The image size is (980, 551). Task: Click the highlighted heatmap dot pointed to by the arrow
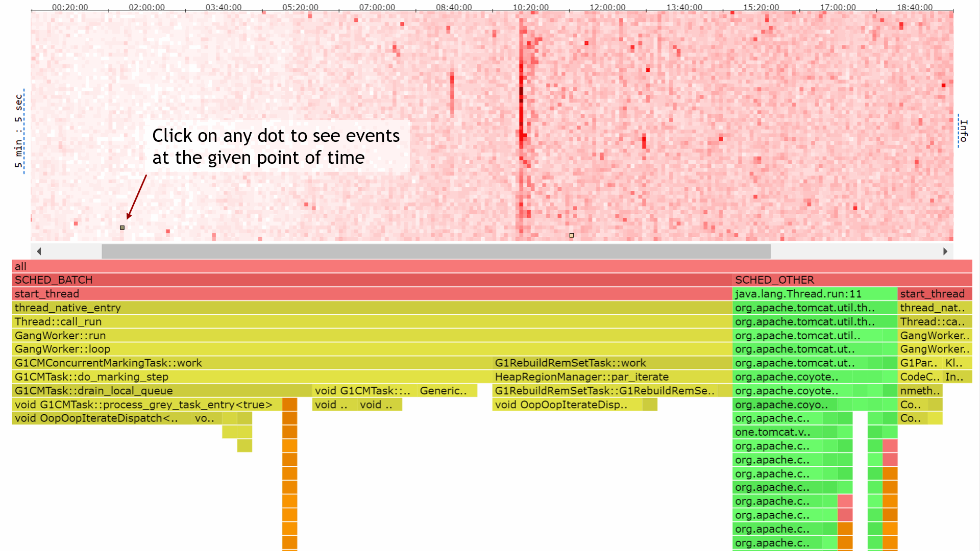(x=122, y=228)
